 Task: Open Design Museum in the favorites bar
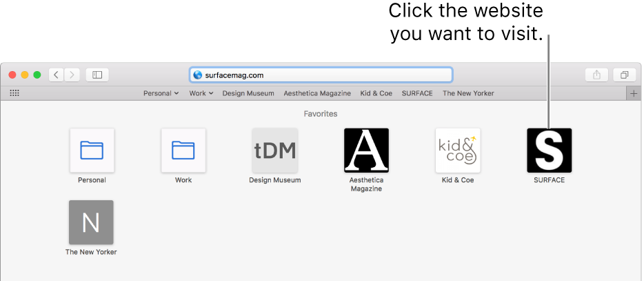tap(248, 93)
